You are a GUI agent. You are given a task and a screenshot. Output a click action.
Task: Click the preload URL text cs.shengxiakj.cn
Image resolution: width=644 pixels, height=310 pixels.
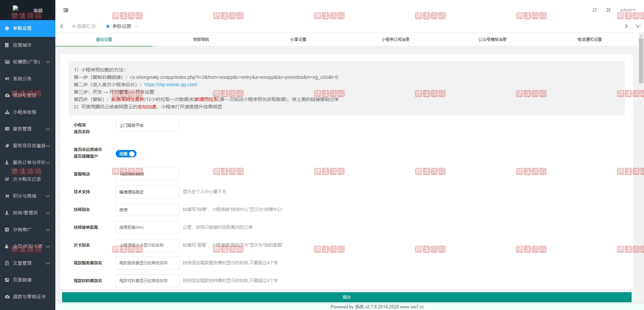234,77
